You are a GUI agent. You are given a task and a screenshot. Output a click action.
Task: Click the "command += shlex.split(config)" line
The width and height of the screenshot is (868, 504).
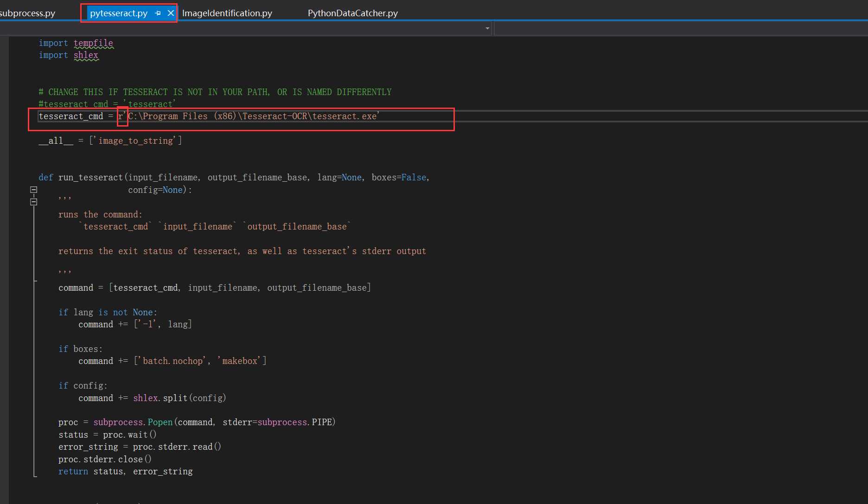tap(152, 398)
